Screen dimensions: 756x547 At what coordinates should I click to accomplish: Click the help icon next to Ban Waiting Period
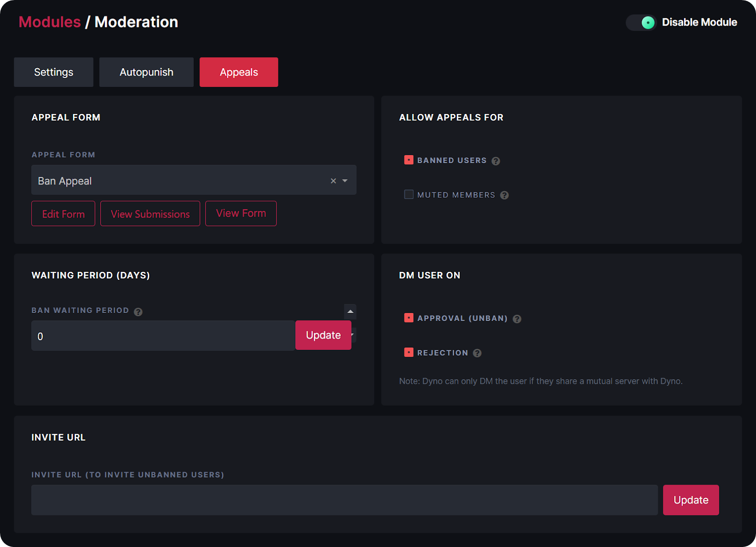(138, 311)
